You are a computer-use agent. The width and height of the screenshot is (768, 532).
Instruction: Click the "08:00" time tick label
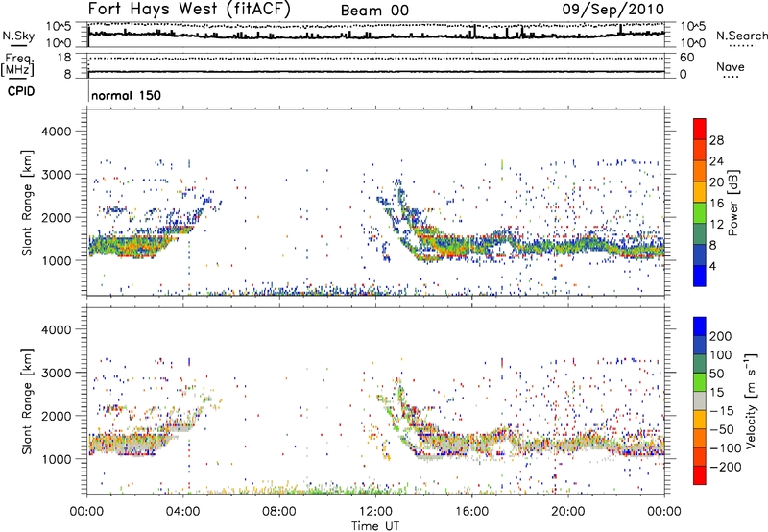click(279, 512)
